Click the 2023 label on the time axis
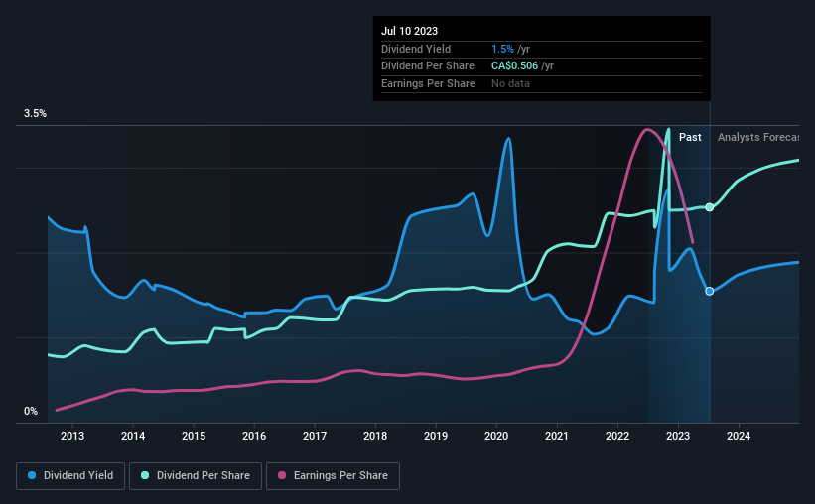The height and width of the screenshot is (504, 815). (678, 436)
